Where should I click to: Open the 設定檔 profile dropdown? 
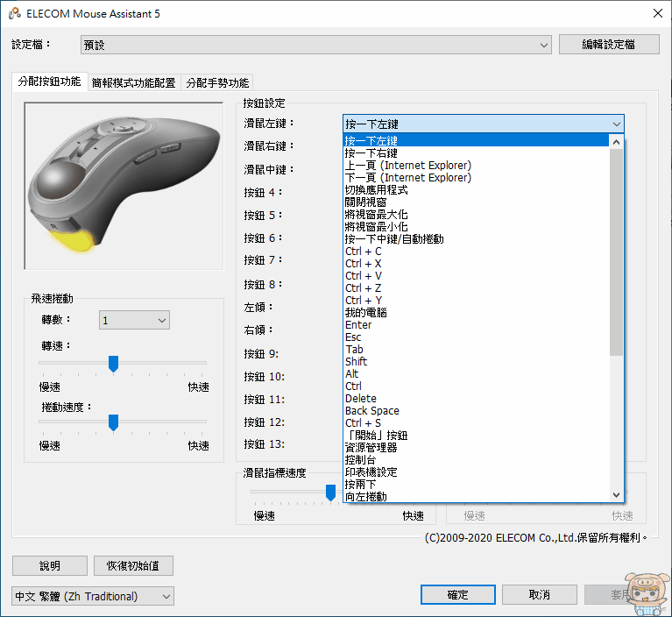click(x=316, y=45)
